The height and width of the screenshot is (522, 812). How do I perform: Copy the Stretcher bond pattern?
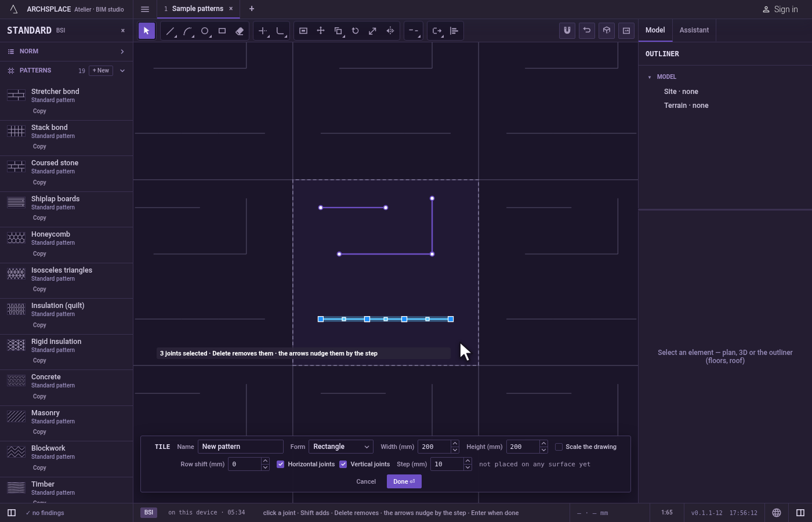pos(39,111)
